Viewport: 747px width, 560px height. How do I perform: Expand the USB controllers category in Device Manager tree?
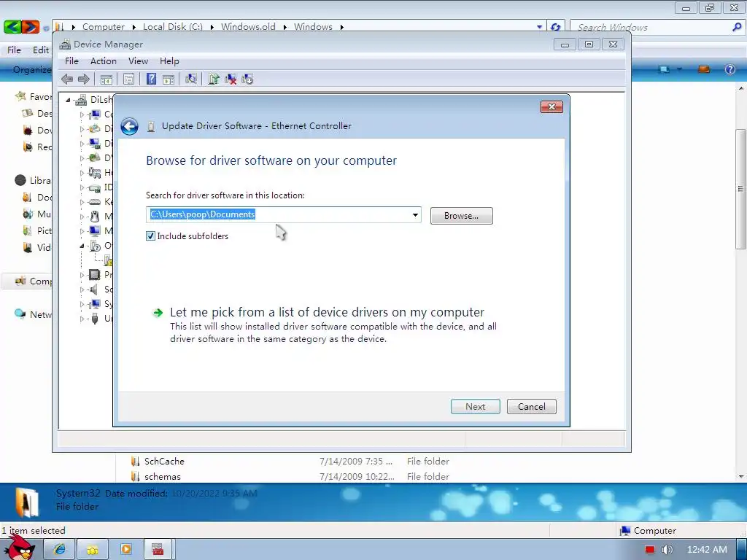pyautogui.click(x=82, y=319)
